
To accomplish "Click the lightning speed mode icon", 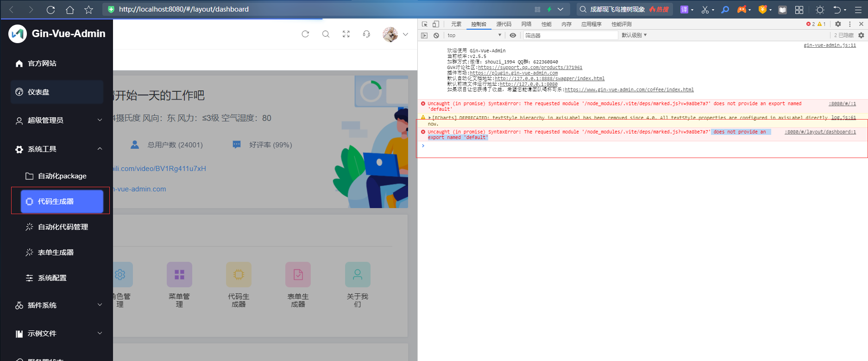I will click(x=549, y=9).
